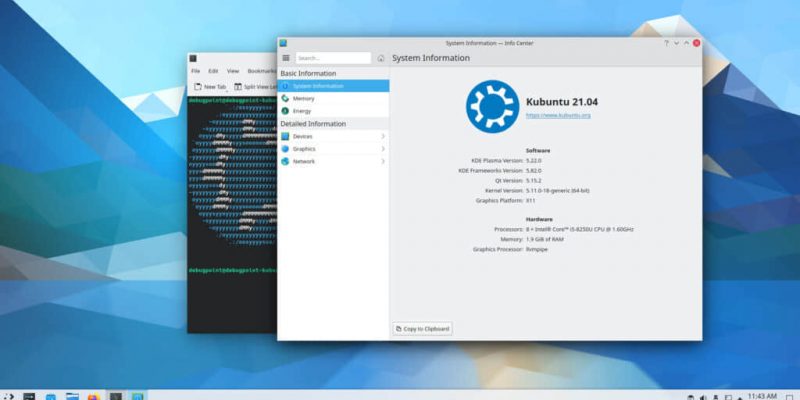Click the Memory chip icon
The height and width of the screenshot is (400, 800).
285,98
